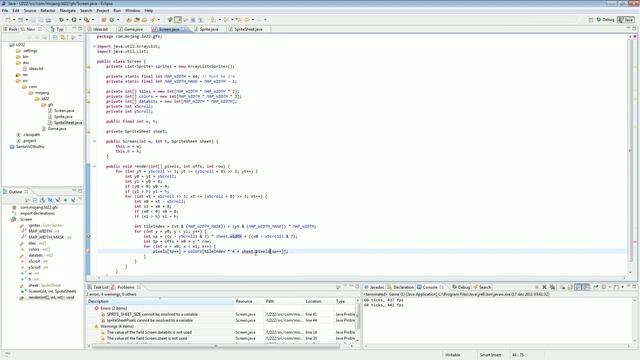Image resolution: width=640 pixels, height=360 pixels.
Task: Open the Run menu
Action: click(117, 11)
